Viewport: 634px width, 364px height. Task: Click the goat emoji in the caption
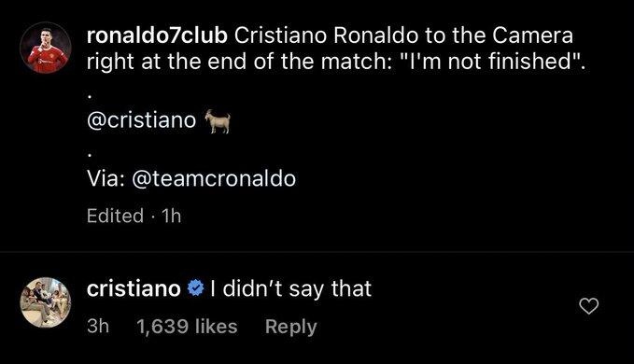click(218, 121)
